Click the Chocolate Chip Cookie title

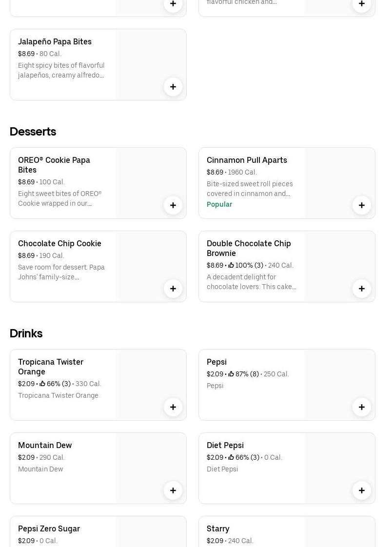[x=59, y=243]
